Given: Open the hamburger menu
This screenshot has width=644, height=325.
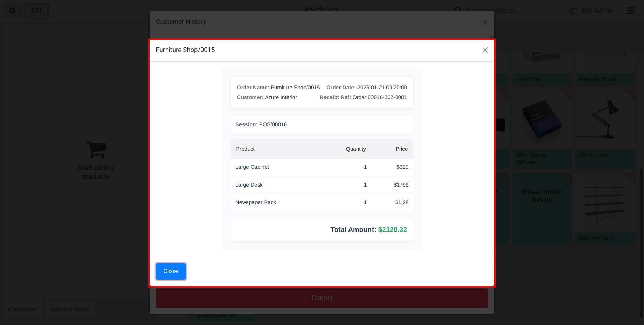Looking at the screenshot, I should 630,11.
